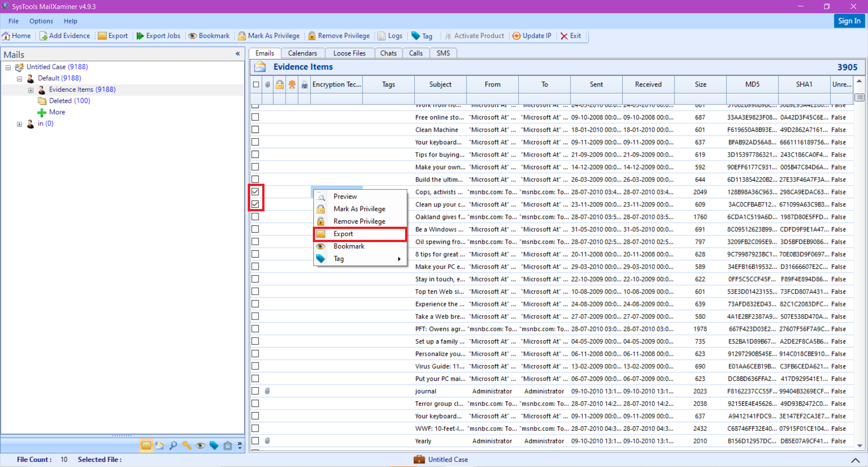
Task: Select the Export Jobs toolbar icon
Action: click(x=158, y=36)
